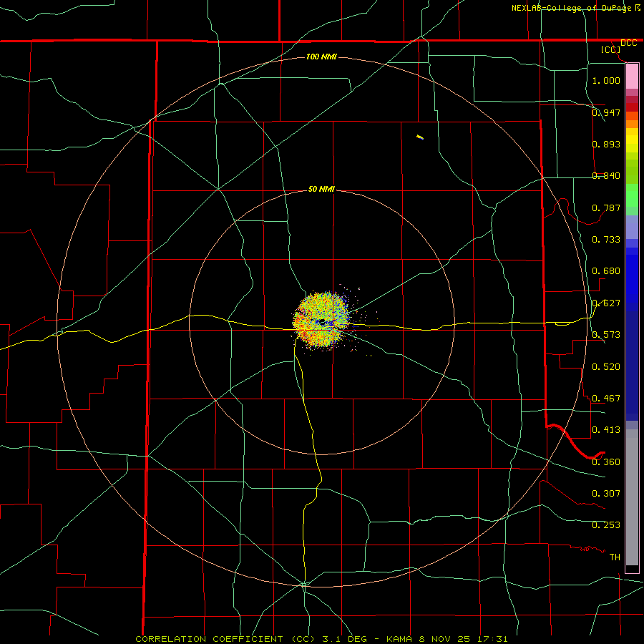Select the 0.360 scale value
The image size is (644, 644).
point(606,462)
